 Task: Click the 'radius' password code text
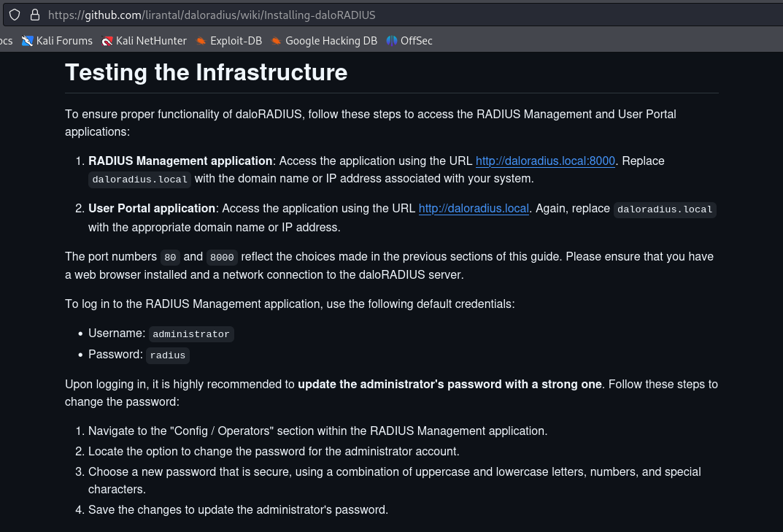(168, 355)
